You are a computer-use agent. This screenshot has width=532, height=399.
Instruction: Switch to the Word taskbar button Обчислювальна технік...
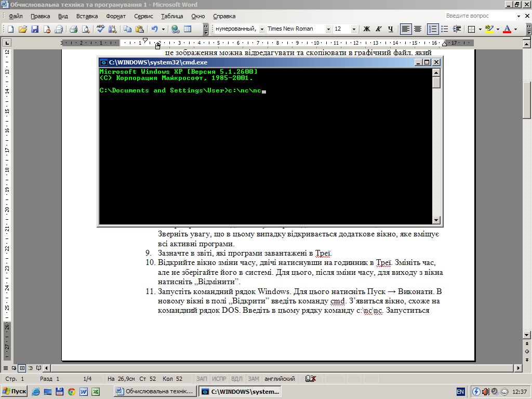[155, 391]
